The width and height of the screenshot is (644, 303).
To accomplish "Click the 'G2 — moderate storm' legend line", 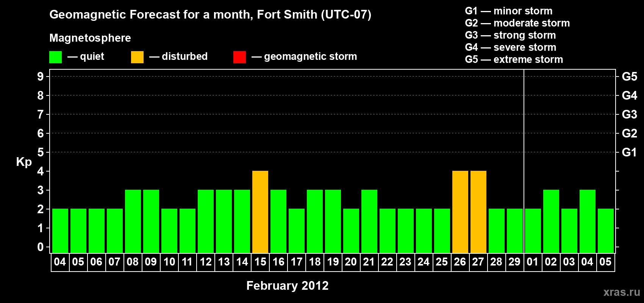I will pos(517,23).
